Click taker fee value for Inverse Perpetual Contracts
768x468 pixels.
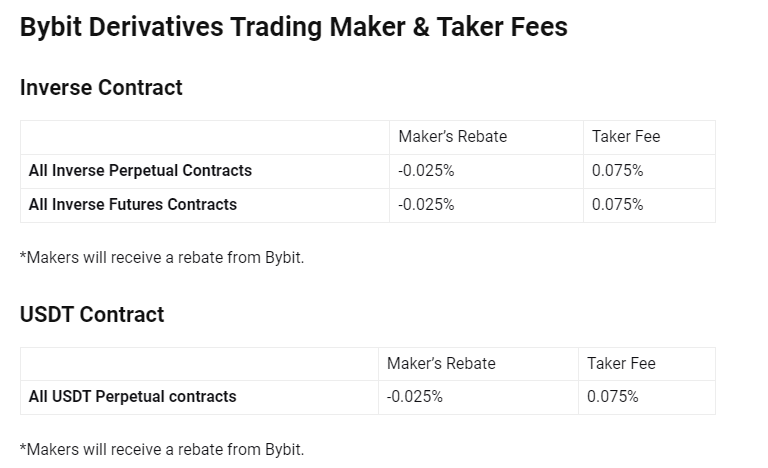pos(617,171)
